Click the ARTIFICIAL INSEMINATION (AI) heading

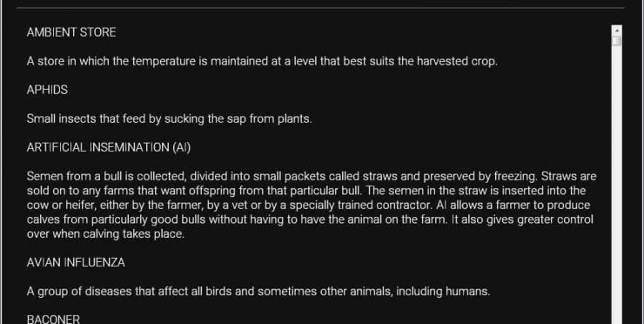(109, 147)
